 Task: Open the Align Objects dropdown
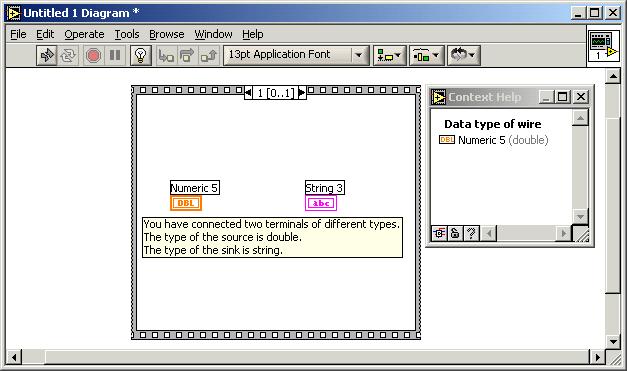389,55
